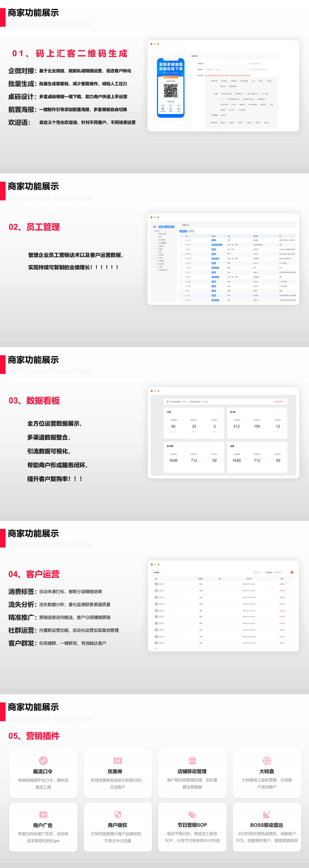Click the 角色权限 column header
This screenshot has width=309, height=868.
pyautogui.click(x=256, y=236)
